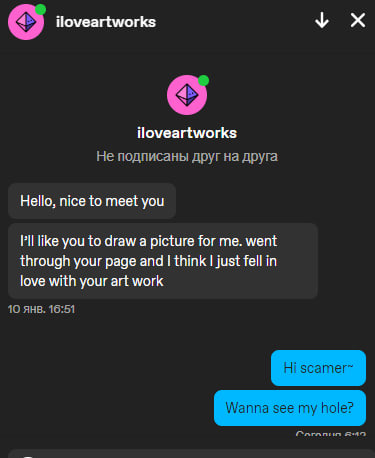This screenshot has height=458, width=375.
Task: Click the green status dot on centered avatar
Action: pyautogui.click(x=203, y=80)
